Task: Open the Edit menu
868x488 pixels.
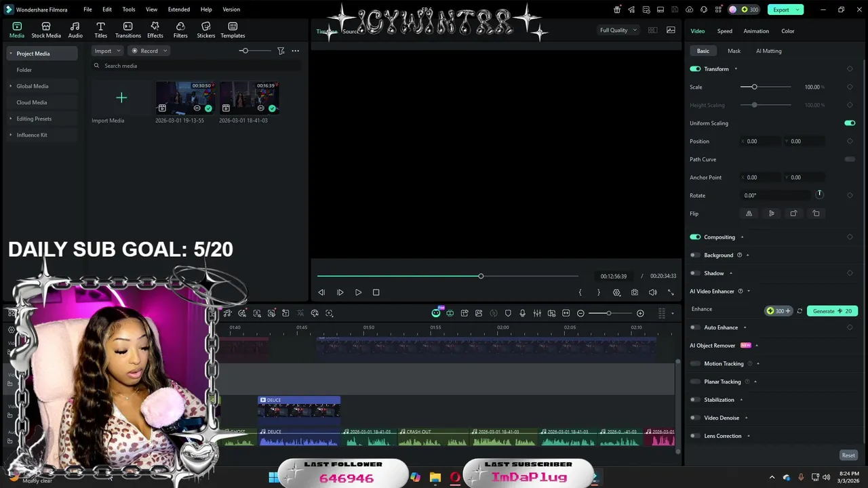Action: pyautogui.click(x=107, y=9)
